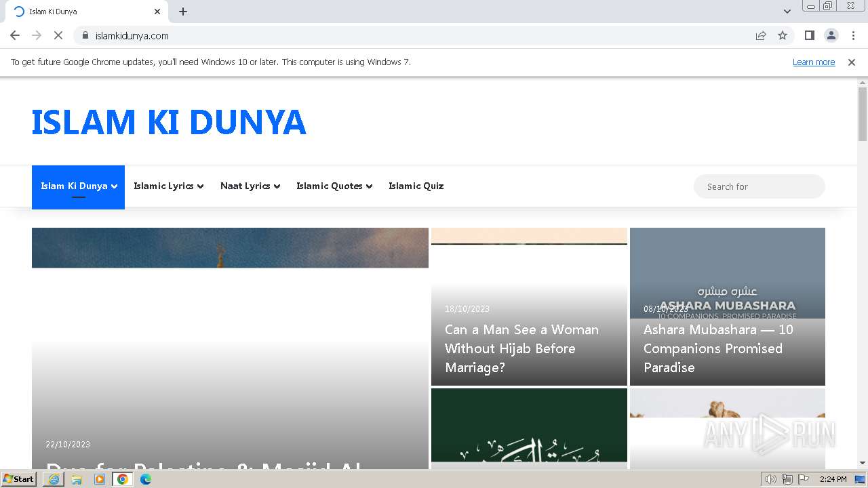Expand the Islam Ki Dunya menu
The image size is (868, 488).
pos(79,186)
